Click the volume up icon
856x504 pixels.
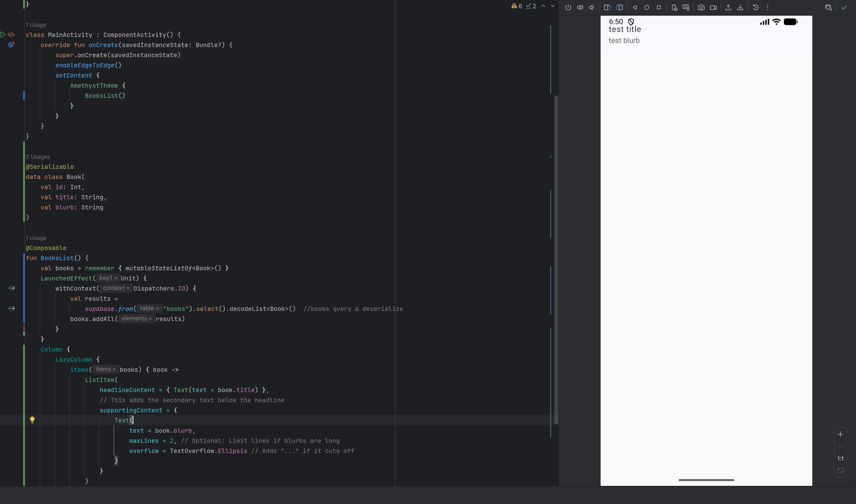pyautogui.click(x=580, y=7)
